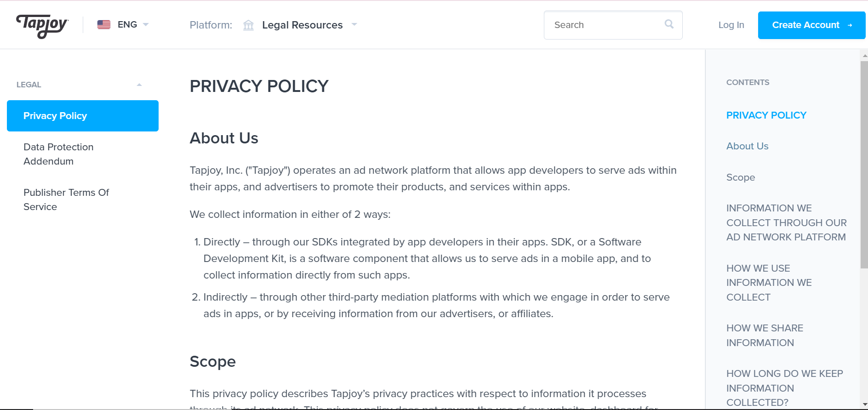Click the list item starting 'Indirectly – through other third-party'
This screenshot has width=868, height=410.
pos(431,305)
